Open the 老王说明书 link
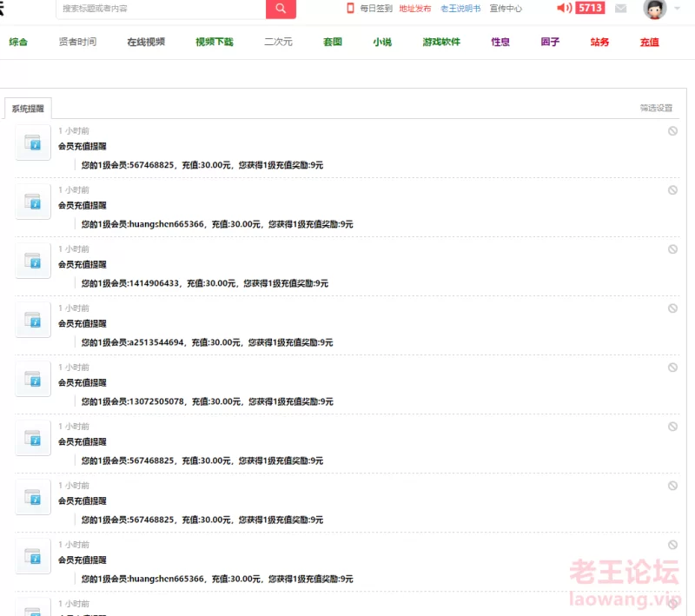The height and width of the screenshot is (616, 695). [x=460, y=9]
